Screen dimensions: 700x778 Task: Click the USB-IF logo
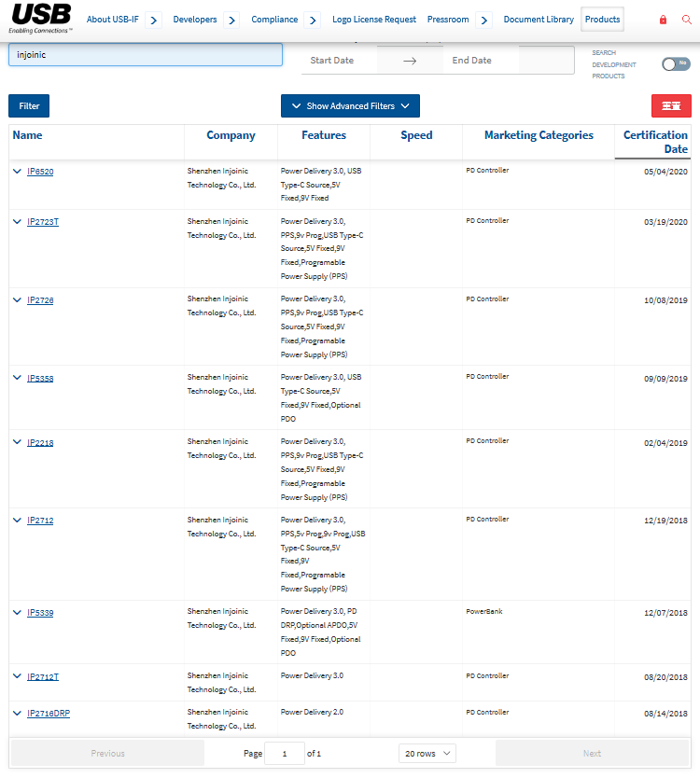41,19
